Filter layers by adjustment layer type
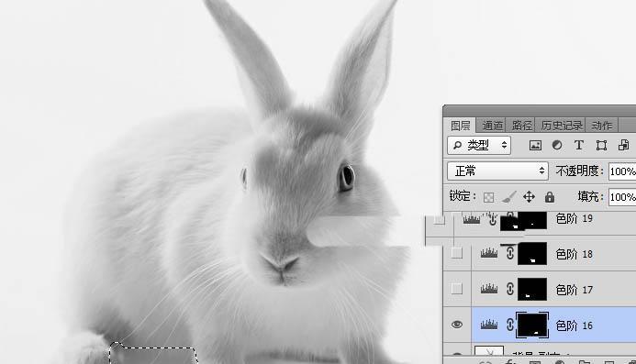This screenshot has width=636, height=364. point(557,145)
